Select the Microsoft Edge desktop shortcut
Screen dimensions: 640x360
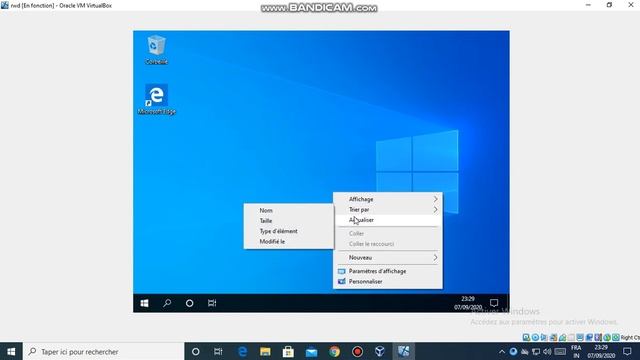[x=156, y=100]
